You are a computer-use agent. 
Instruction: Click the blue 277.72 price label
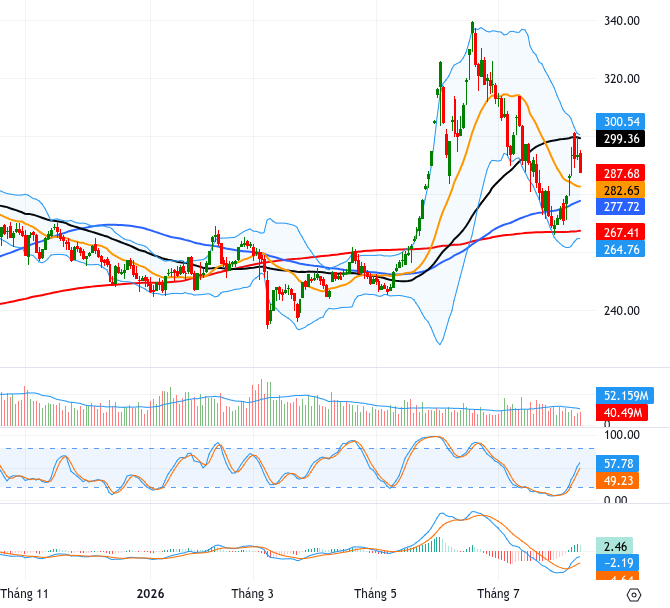[x=620, y=207]
